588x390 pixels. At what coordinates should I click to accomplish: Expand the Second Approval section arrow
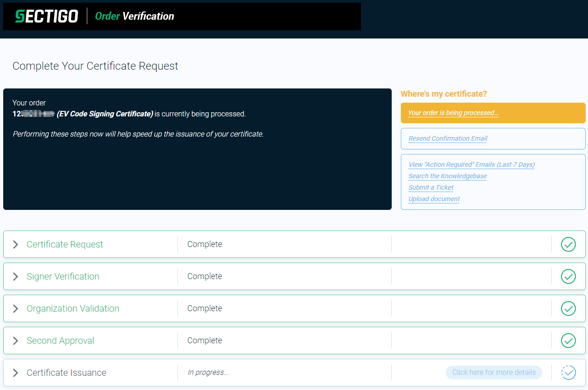tap(16, 341)
